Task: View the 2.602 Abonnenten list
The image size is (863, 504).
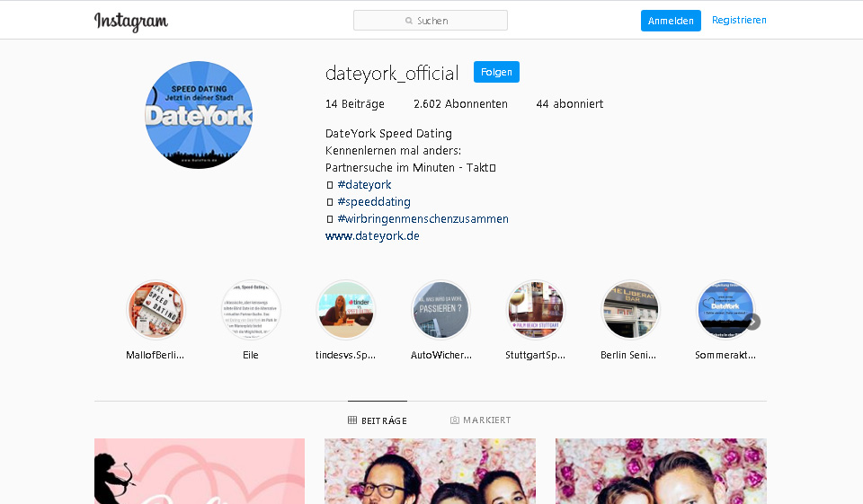Action: coord(460,104)
